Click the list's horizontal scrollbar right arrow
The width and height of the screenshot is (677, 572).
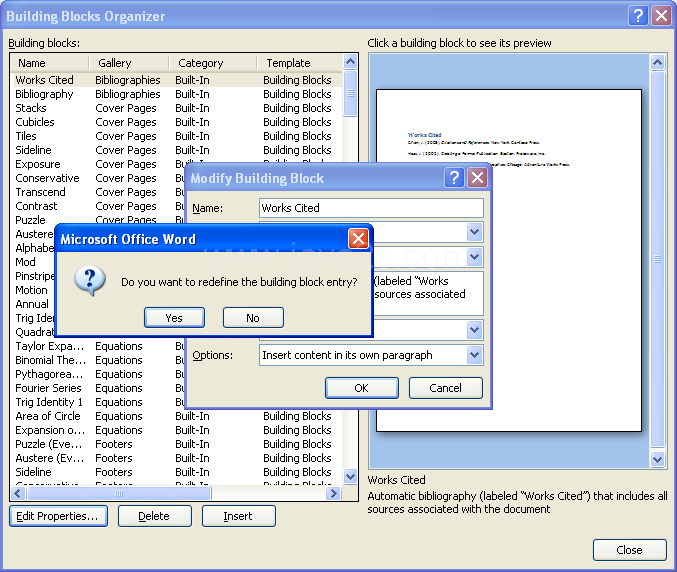(334, 493)
